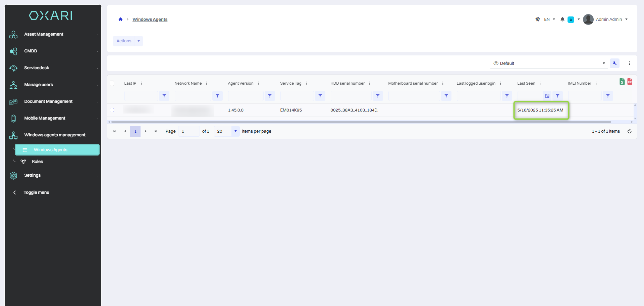644x306 pixels.
Task: Open three-dot menu beside view selector
Action: tap(629, 63)
